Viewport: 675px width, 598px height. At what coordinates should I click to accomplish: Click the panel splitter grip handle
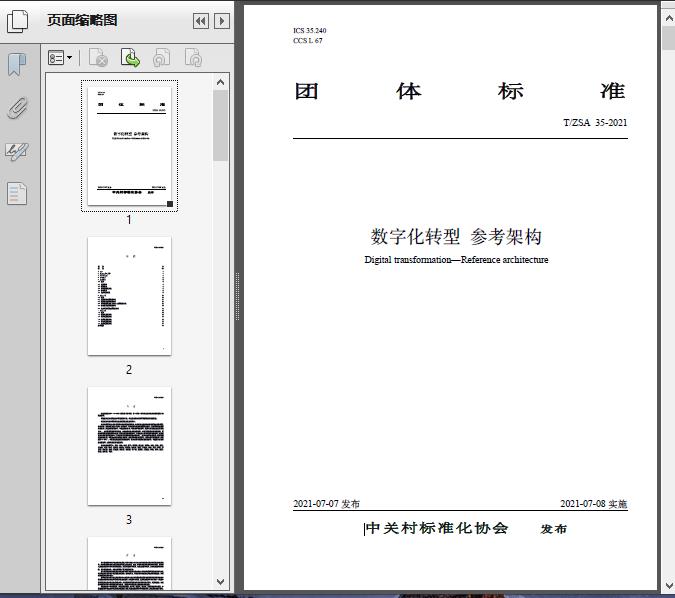point(237,296)
